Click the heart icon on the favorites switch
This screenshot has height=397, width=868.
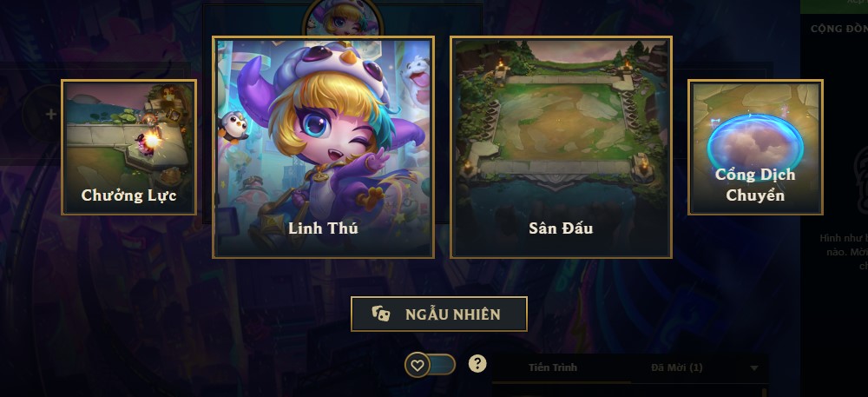coord(418,365)
